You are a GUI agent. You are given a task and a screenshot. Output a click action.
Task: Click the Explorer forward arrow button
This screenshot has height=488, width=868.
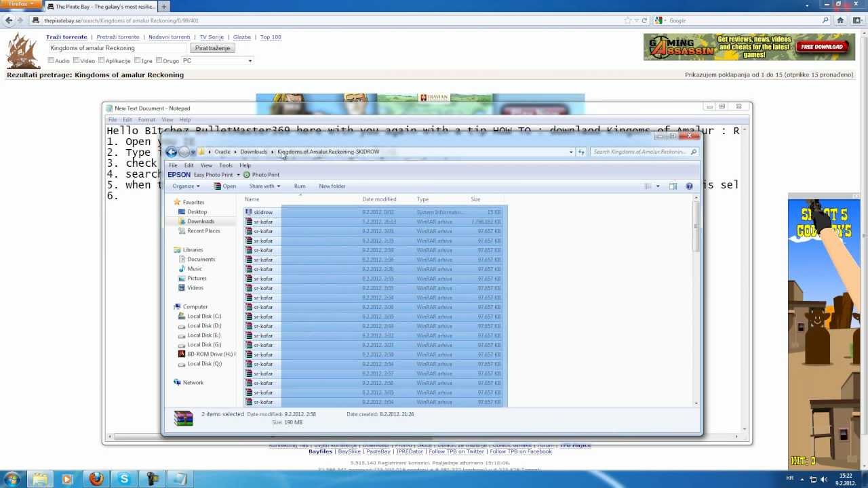[x=184, y=152]
